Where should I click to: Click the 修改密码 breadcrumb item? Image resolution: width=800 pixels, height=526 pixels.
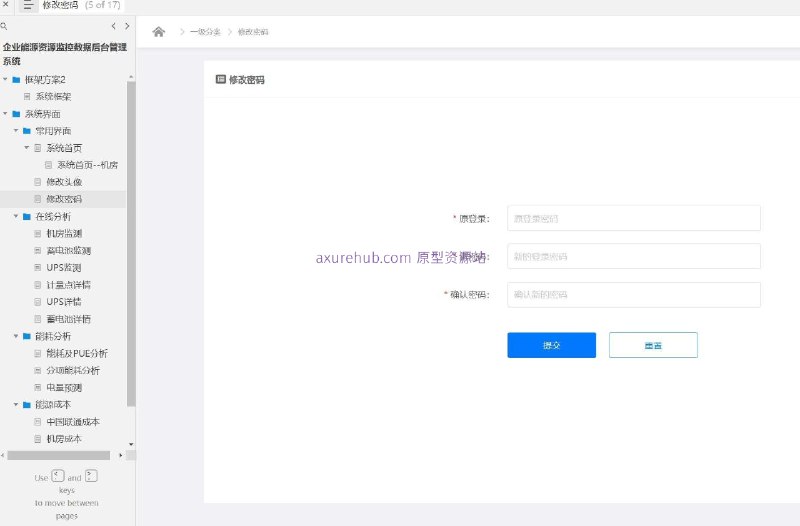coord(253,32)
